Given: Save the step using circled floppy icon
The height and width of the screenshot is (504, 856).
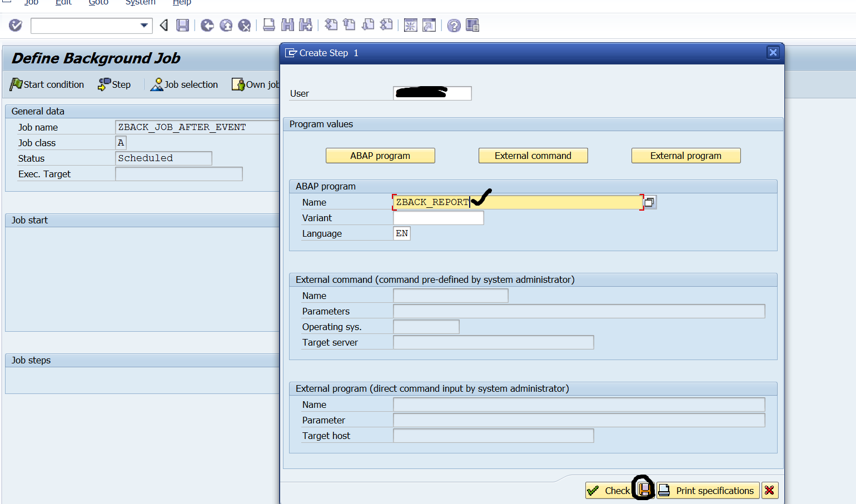Looking at the screenshot, I should [x=644, y=491].
